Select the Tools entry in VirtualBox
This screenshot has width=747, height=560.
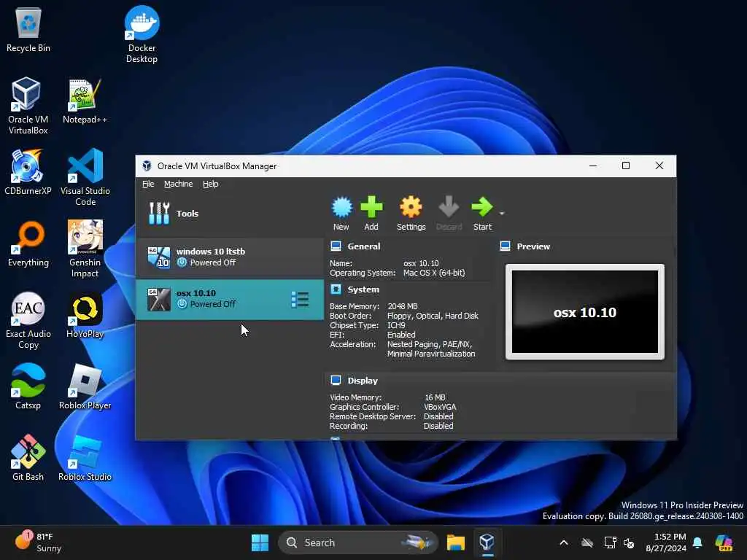(230, 214)
